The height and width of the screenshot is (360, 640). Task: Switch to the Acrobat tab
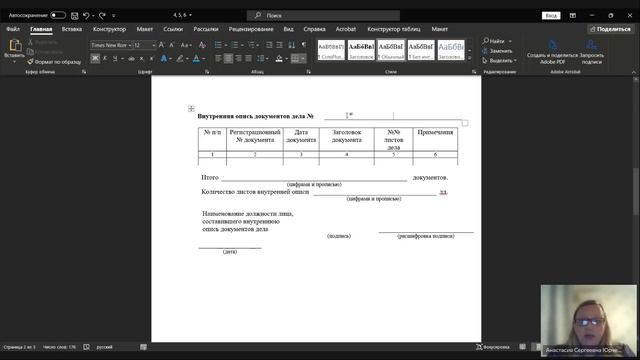346,29
